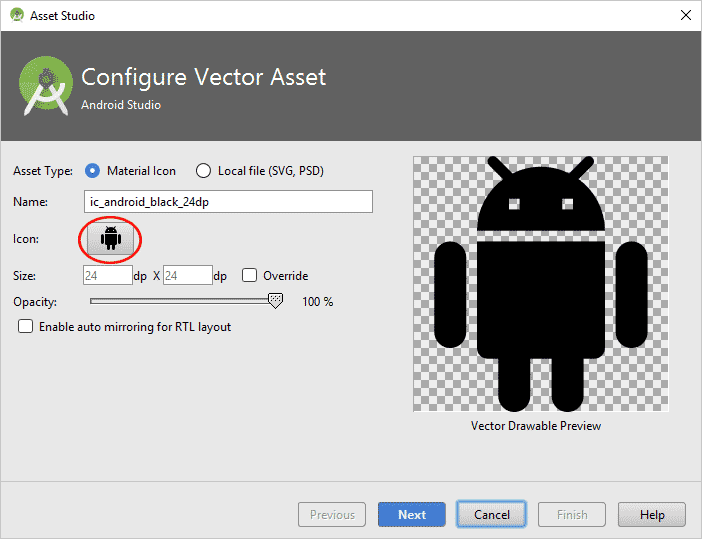Click the Size: label

(x=25, y=276)
